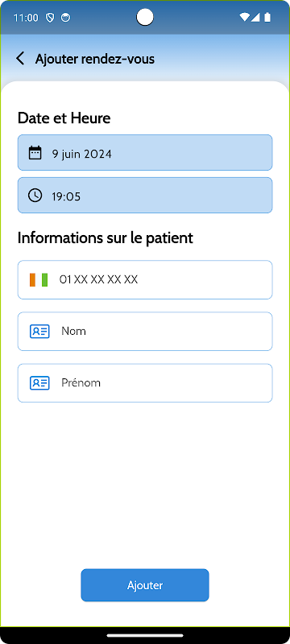Image resolution: width=290 pixels, height=644 pixels.
Task: Tap the Ajouter rendez-vous header title
Action: (95, 59)
